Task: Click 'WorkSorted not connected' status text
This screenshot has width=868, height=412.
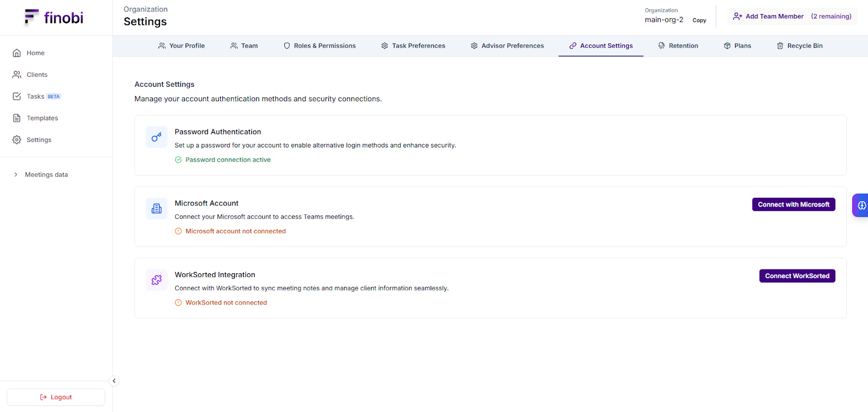Action: pos(226,303)
